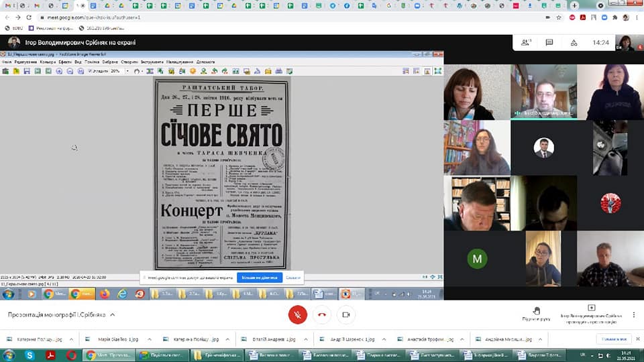Click the show-all downloads button
644x362 pixels.
(613, 340)
